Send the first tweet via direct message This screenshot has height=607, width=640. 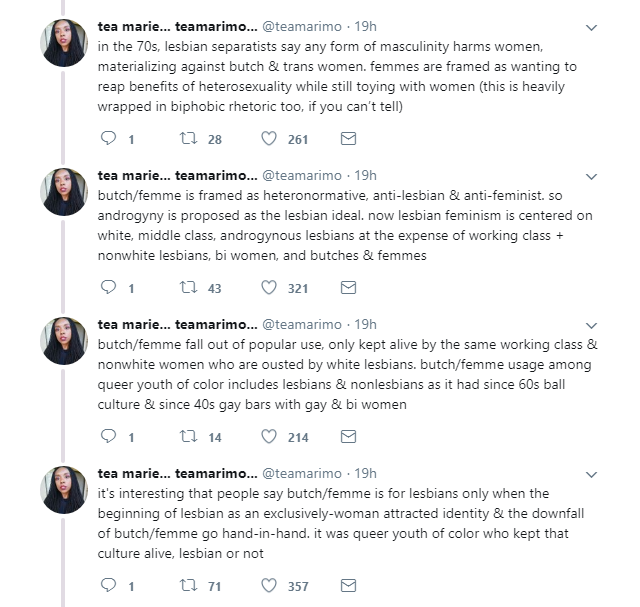[x=348, y=139]
